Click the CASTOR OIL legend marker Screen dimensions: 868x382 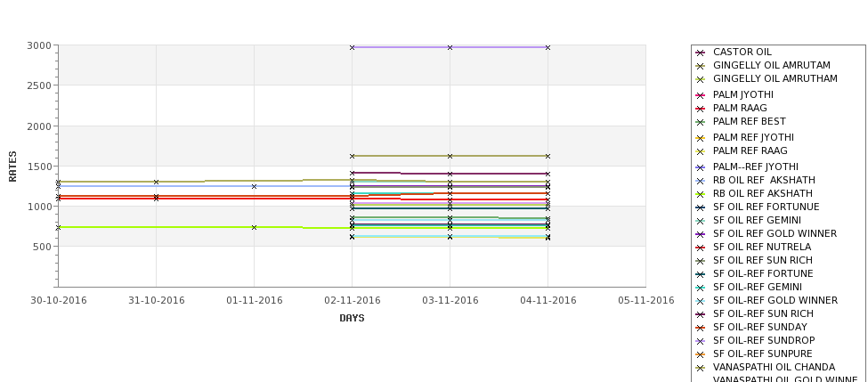coord(700,53)
